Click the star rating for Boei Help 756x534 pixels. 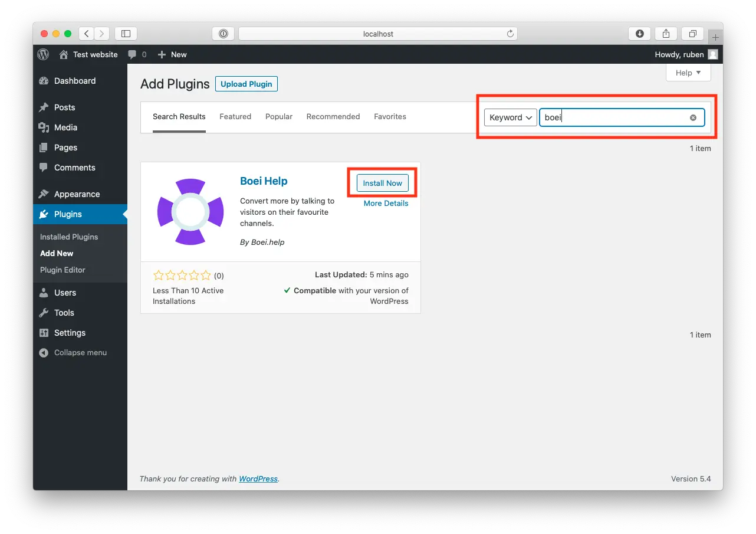182,275
